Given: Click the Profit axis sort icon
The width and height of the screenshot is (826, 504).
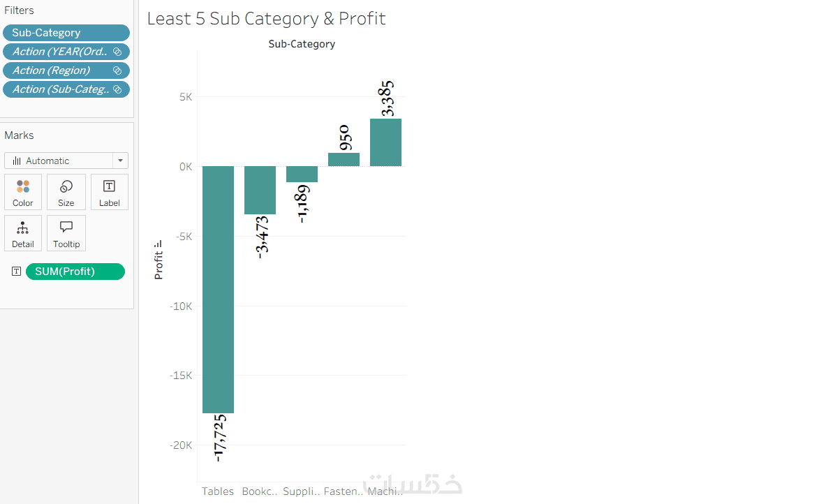Looking at the screenshot, I should pos(158,244).
